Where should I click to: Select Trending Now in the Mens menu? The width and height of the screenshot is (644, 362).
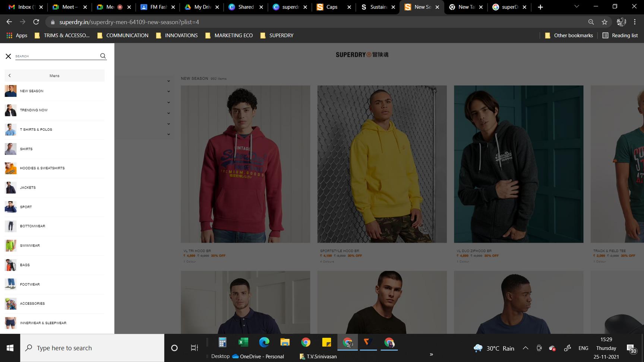coord(34,110)
